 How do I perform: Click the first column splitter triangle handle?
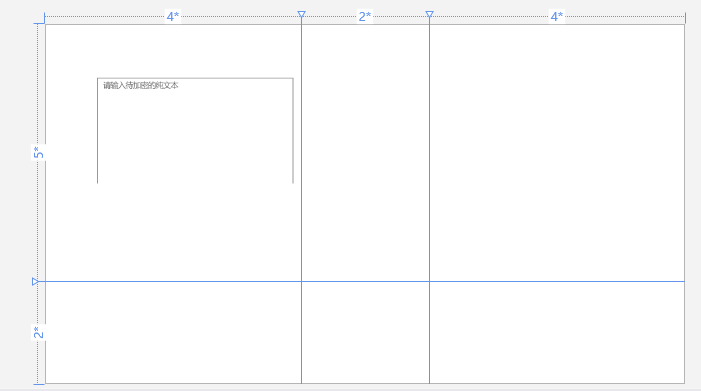pyautogui.click(x=301, y=15)
